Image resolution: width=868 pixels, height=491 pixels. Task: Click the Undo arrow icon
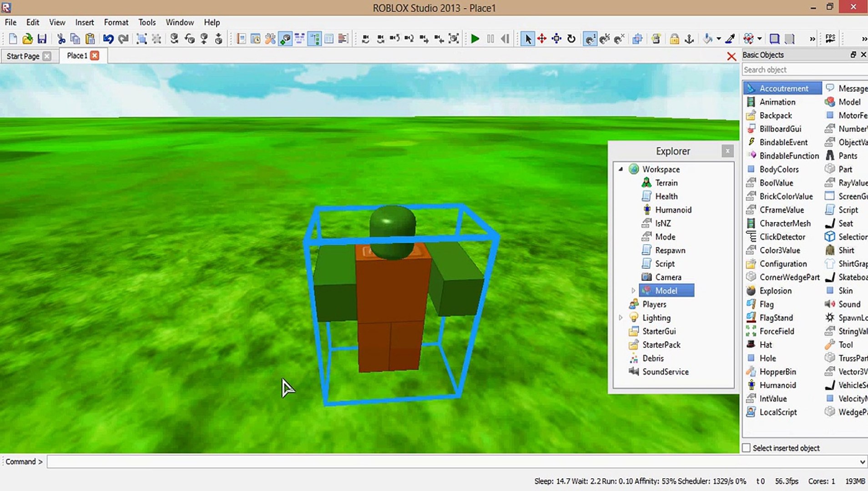coord(108,39)
